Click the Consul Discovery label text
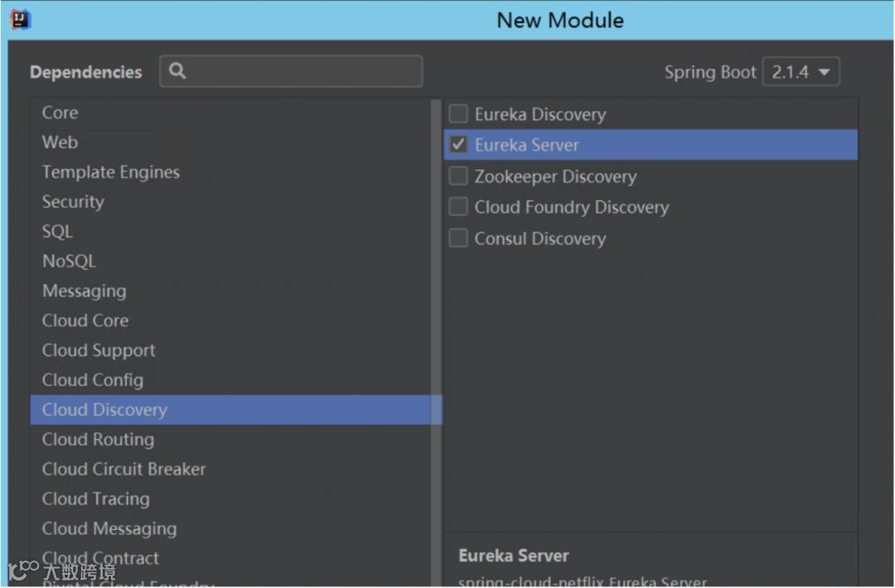This screenshot has width=895, height=588. [540, 239]
